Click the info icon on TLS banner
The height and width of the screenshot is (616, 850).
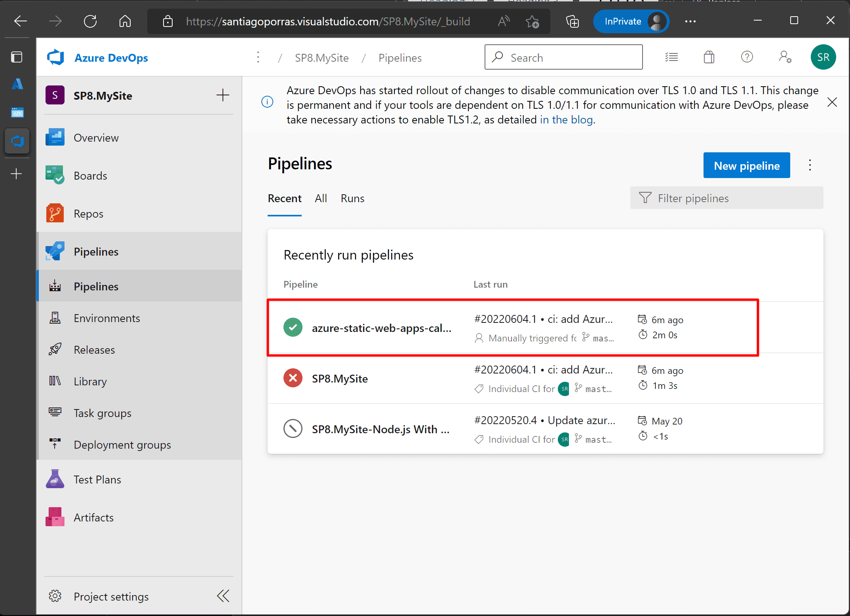click(x=267, y=102)
